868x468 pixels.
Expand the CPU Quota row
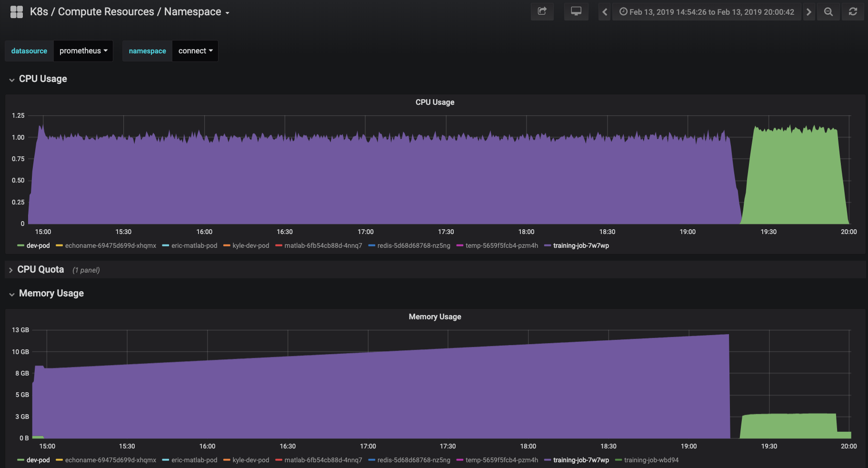click(40, 270)
